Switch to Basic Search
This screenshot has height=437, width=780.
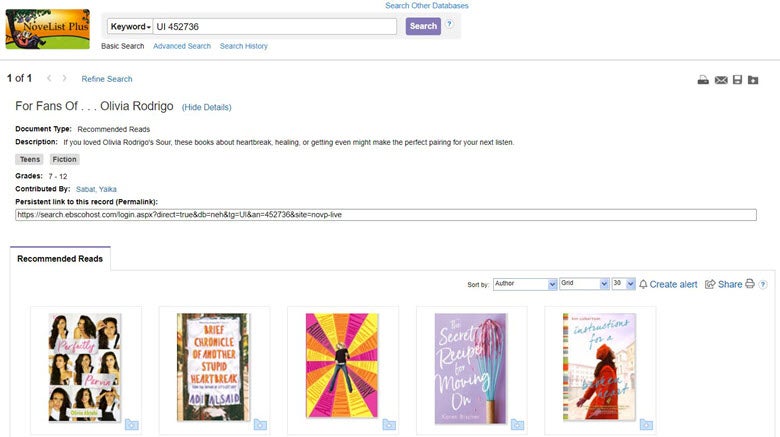122,46
